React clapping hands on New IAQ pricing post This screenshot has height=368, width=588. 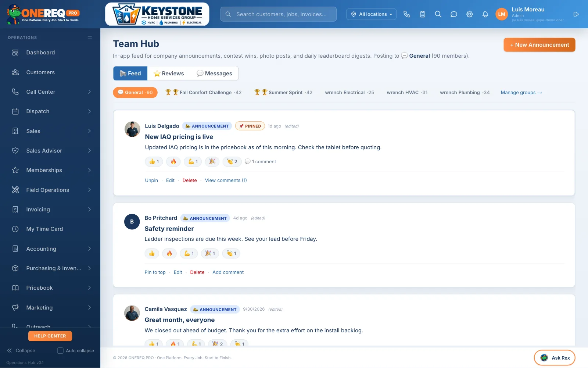coord(232,161)
